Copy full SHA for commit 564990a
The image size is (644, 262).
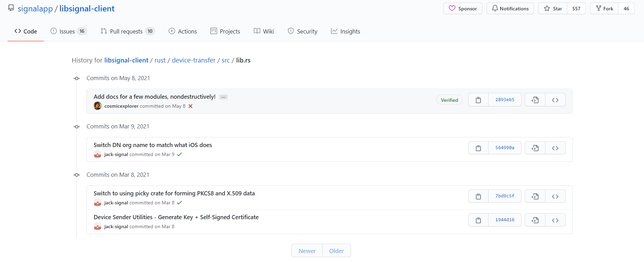[478, 148]
